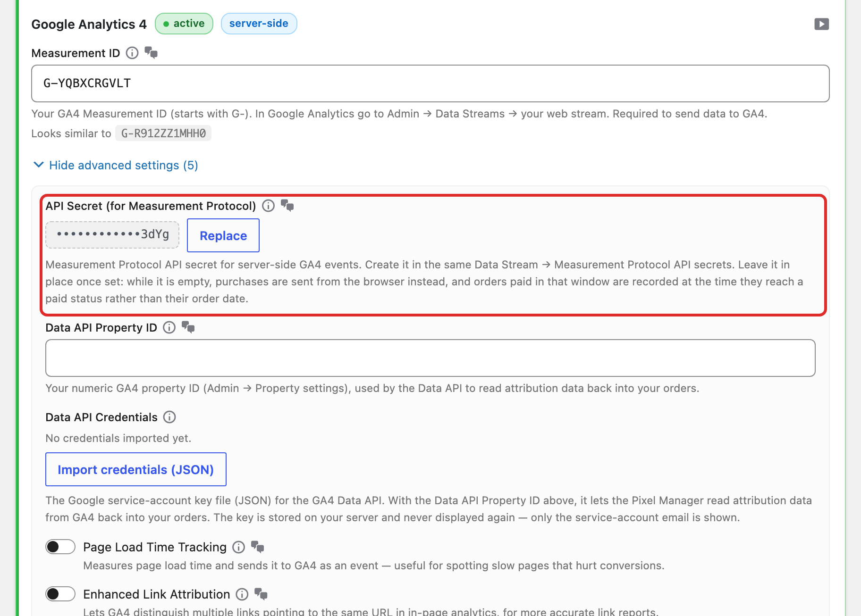Click the info icon next to API Secret
This screenshot has width=861, height=616.
(x=268, y=206)
